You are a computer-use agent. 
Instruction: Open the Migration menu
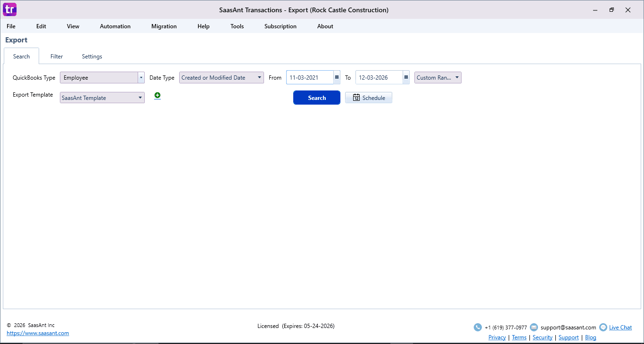(x=164, y=26)
